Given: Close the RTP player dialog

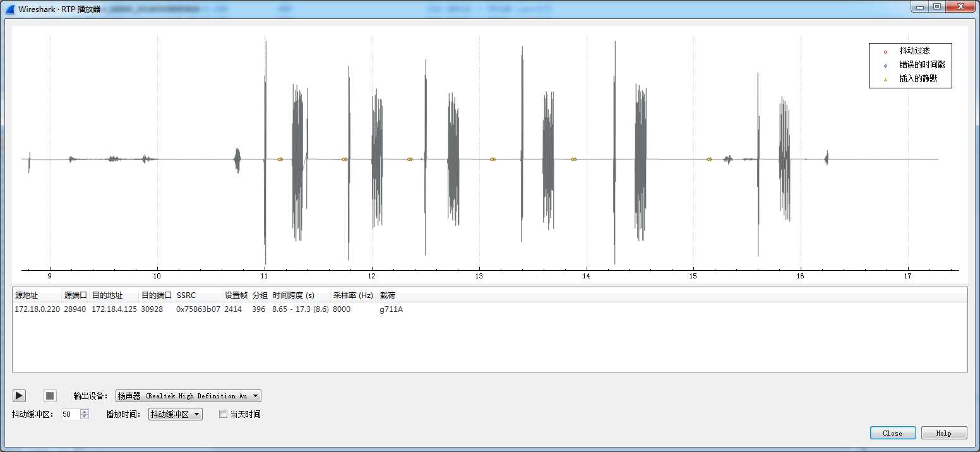Looking at the screenshot, I should point(892,433).
